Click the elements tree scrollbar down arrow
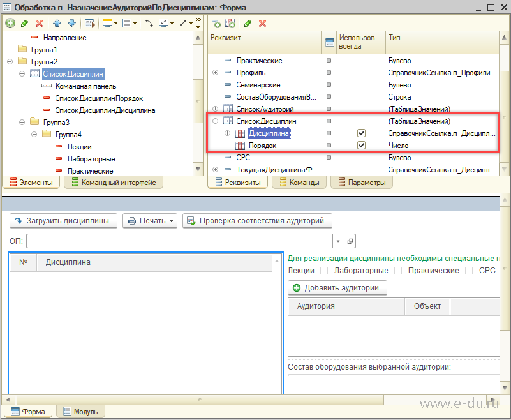 (x=198, y=169)
